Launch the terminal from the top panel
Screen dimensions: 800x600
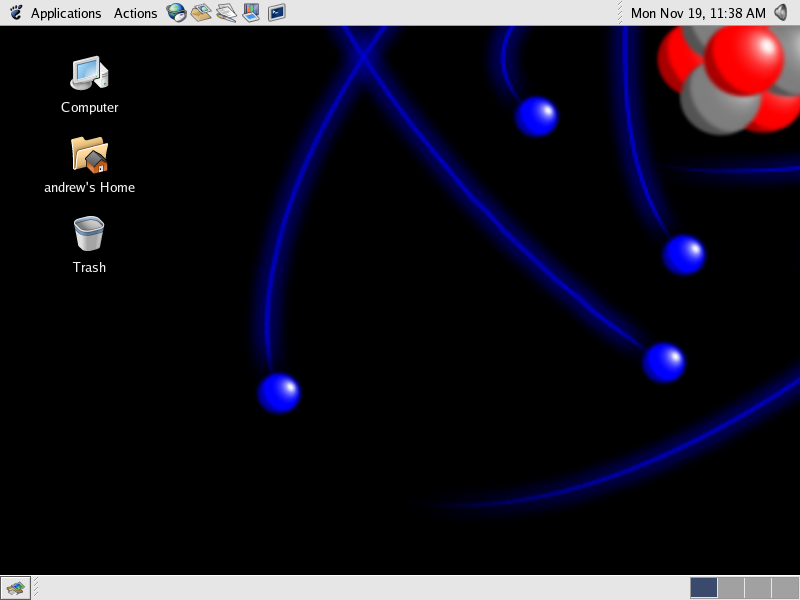coord(276,13)
